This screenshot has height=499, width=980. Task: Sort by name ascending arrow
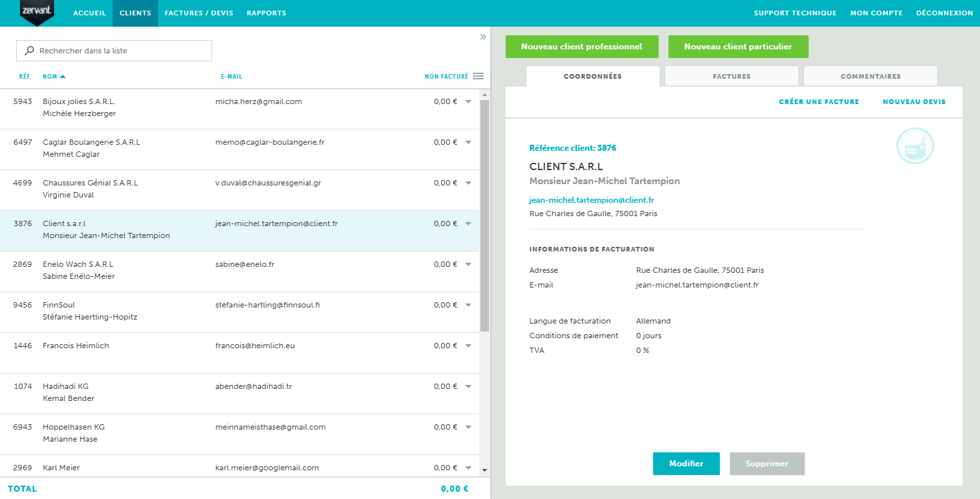63,76
